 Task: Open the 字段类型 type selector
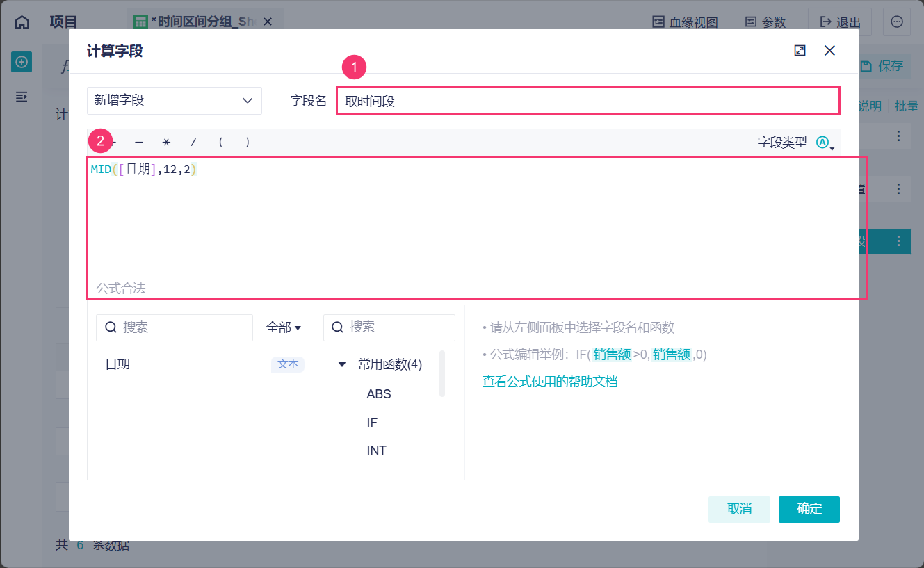pos(825,143)
